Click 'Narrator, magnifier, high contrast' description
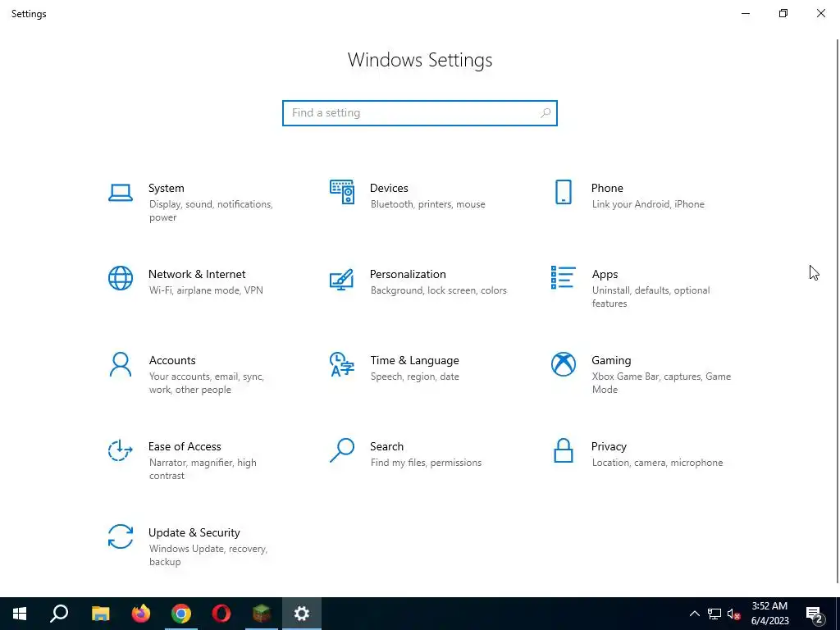The width and height of the screenshot is (840, 630). [203, 469]
